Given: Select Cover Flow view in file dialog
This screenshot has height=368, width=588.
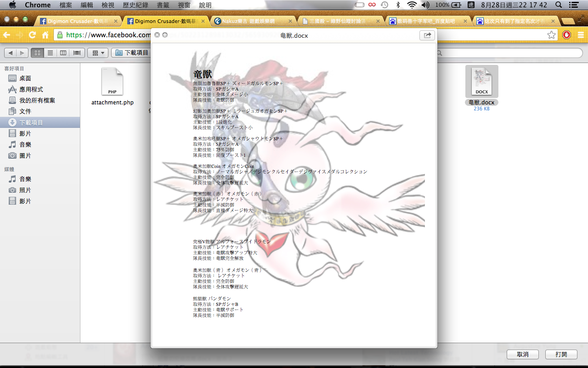Looking at the screenshot, I should (x=76, y=53).
